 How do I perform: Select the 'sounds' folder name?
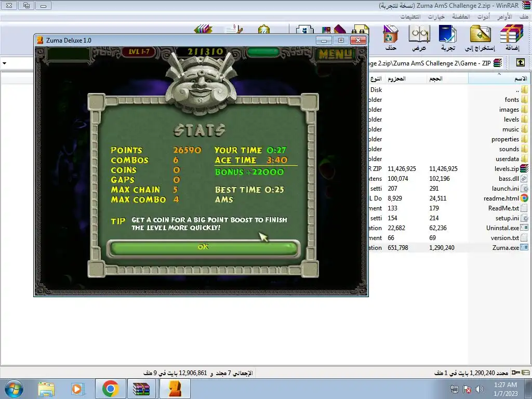(509, 149)
